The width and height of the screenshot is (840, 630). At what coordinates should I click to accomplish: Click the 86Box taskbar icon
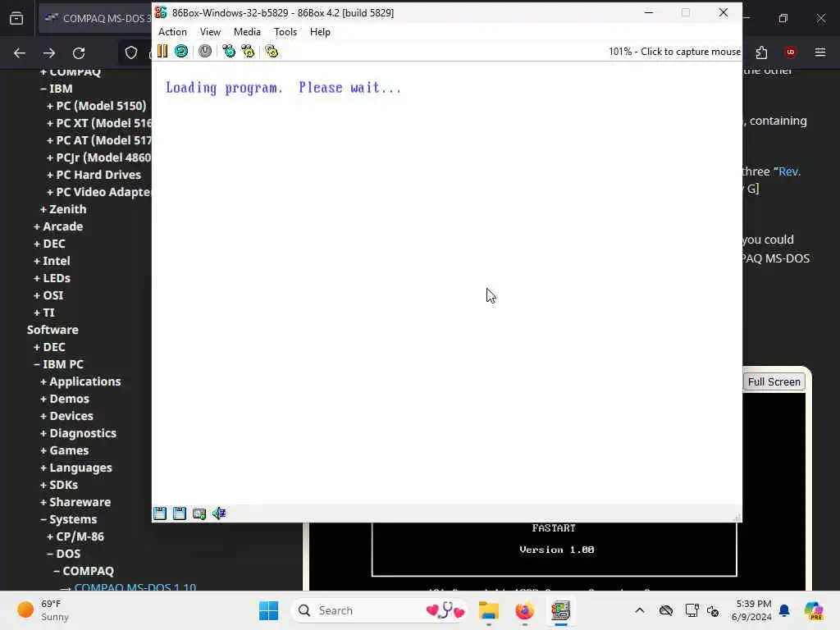click(560, 610)
